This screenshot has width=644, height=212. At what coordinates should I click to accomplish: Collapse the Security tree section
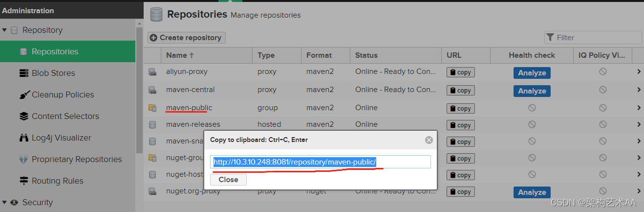pos(5,203)
